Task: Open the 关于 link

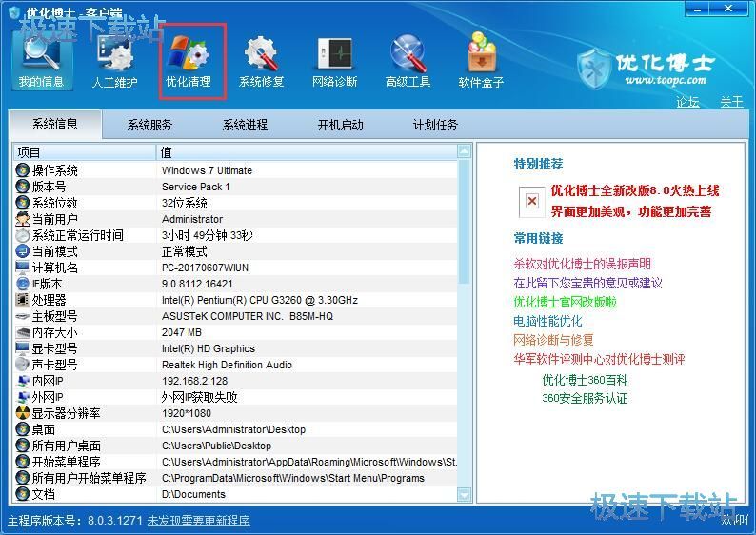Action: pyautogui.click(x=731, y=102)
